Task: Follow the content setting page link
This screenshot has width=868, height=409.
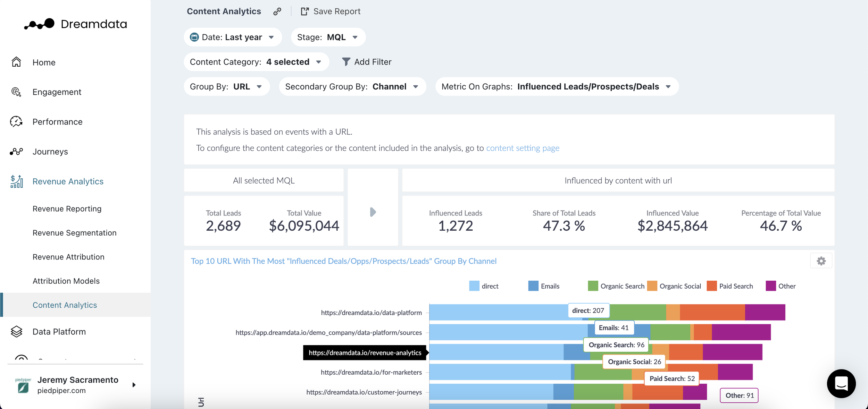Action: pos(523,148)
